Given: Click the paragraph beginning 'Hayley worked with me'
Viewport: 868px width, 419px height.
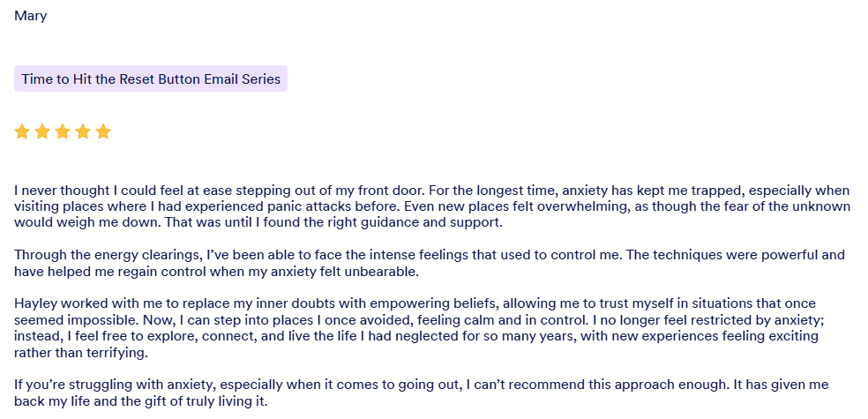Looking at the screenshot, I should click(x=432, y=328).
